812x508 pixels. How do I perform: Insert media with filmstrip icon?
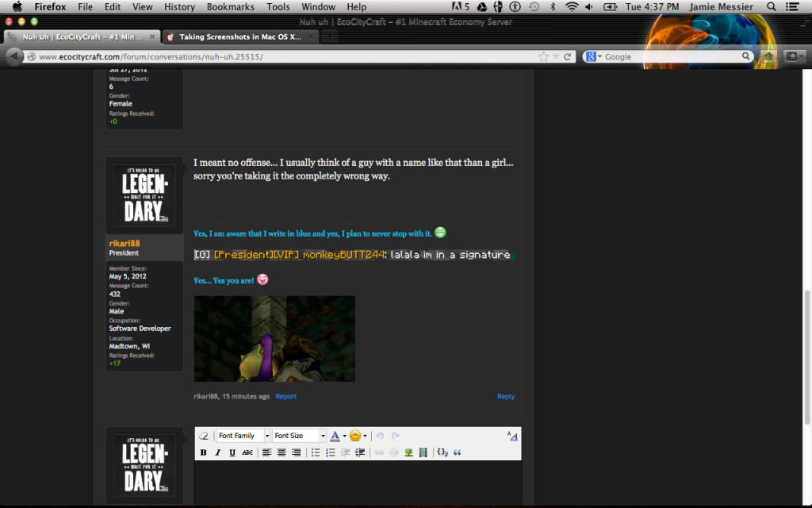423,452
